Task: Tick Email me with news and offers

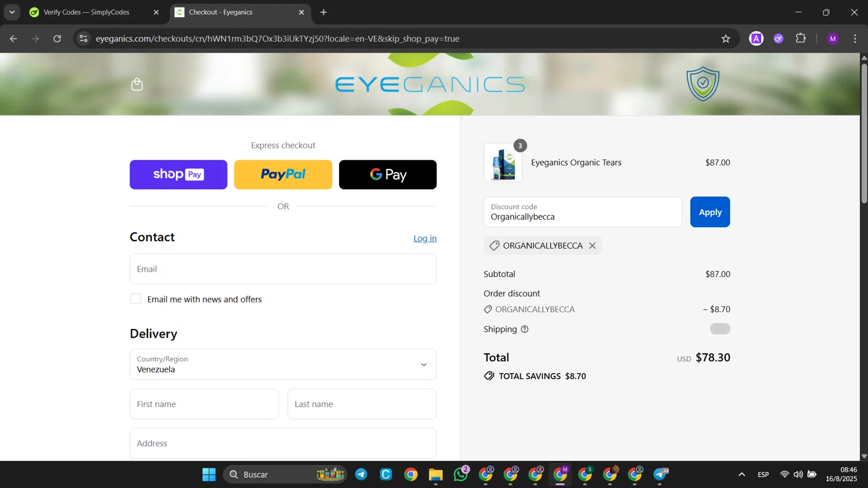Action: click(135, 299)
